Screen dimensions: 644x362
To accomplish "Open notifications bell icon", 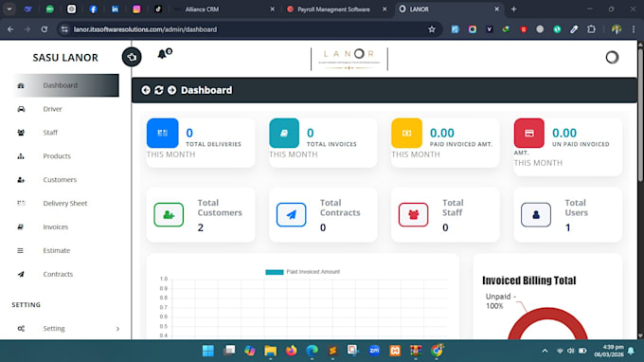I will (x=162, y=54).
